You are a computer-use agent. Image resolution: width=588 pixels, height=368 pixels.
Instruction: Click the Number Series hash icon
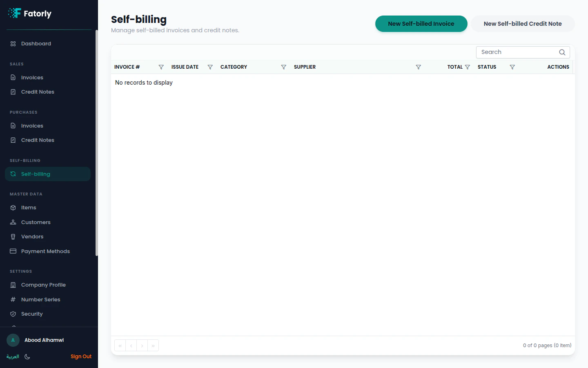13,299
